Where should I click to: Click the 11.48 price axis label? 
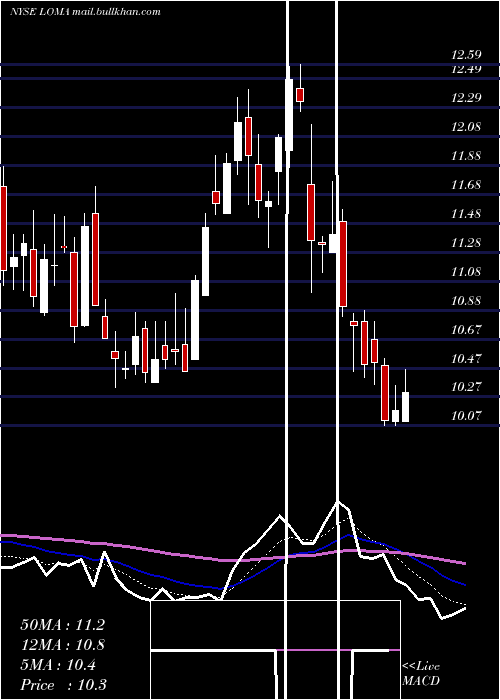click(466, 214)
